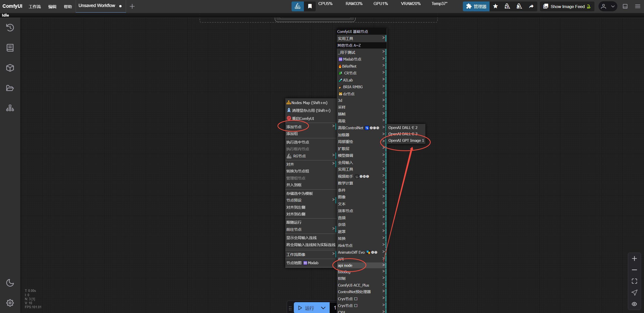Open the workflows folder sidebar icon

(10, 88)
